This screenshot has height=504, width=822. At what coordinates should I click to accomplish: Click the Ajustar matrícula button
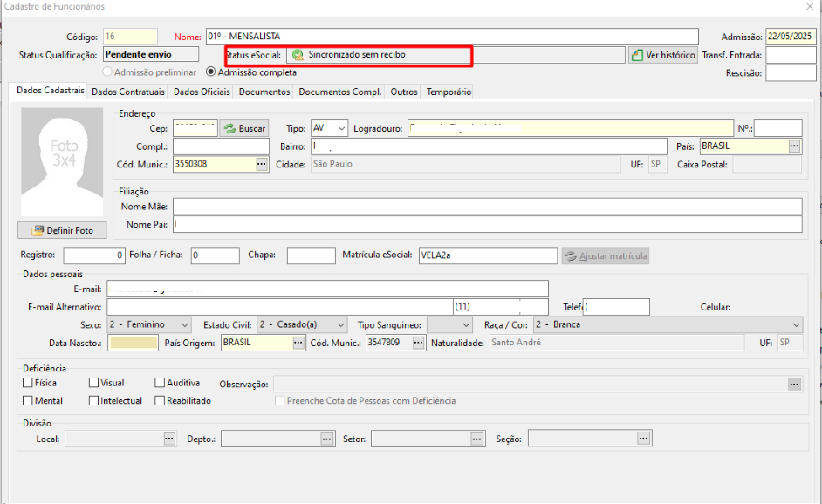point(606,255)
